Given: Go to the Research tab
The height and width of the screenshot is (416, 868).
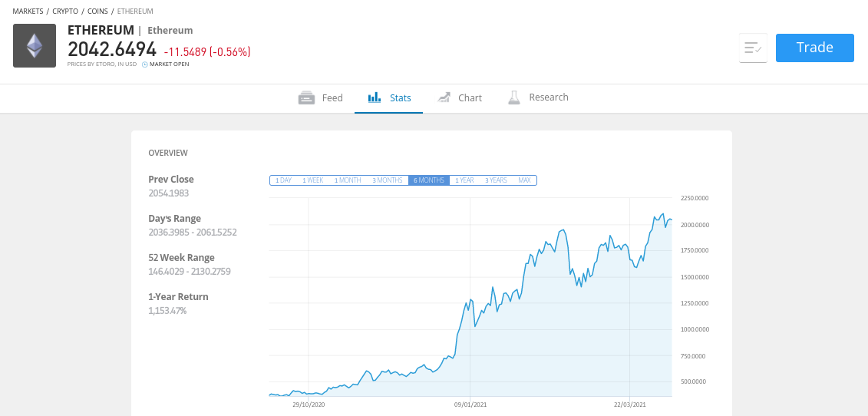Looking at the screenshot, I should 537,97.
